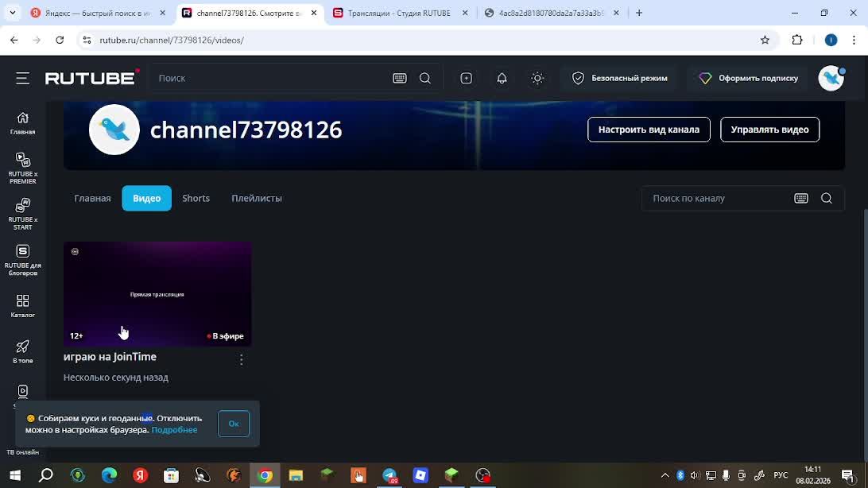
Task: Open Yandex browser from taskbar
Action: (140, 475)
